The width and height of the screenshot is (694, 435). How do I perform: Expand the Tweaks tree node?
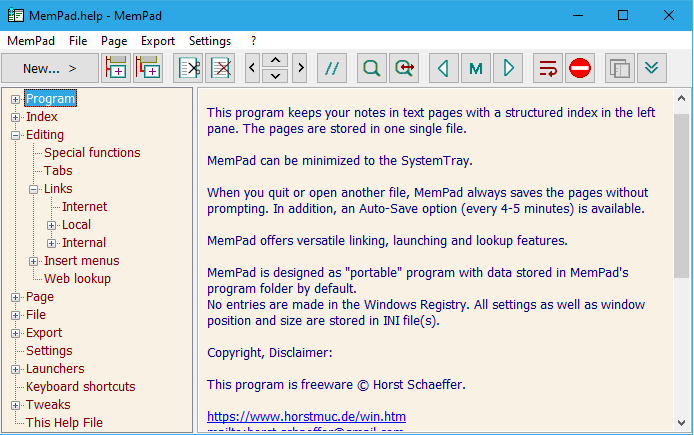click(15, 405)
